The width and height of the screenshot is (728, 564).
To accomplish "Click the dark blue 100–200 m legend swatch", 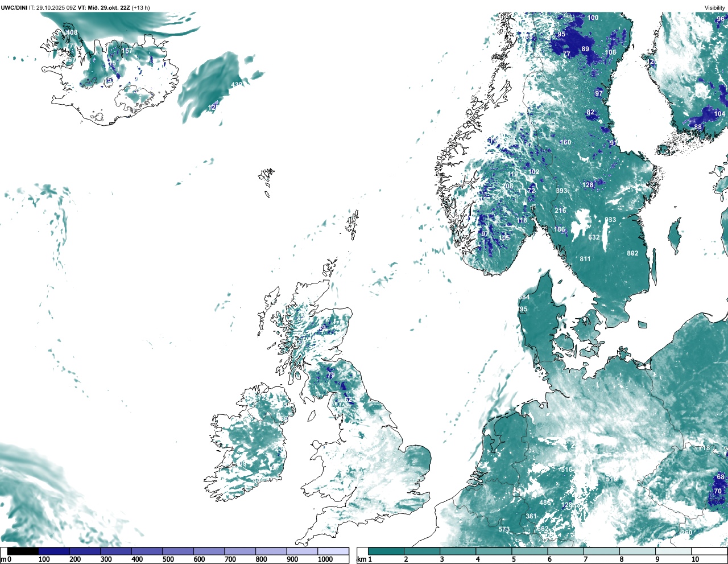I will (54, 551).
